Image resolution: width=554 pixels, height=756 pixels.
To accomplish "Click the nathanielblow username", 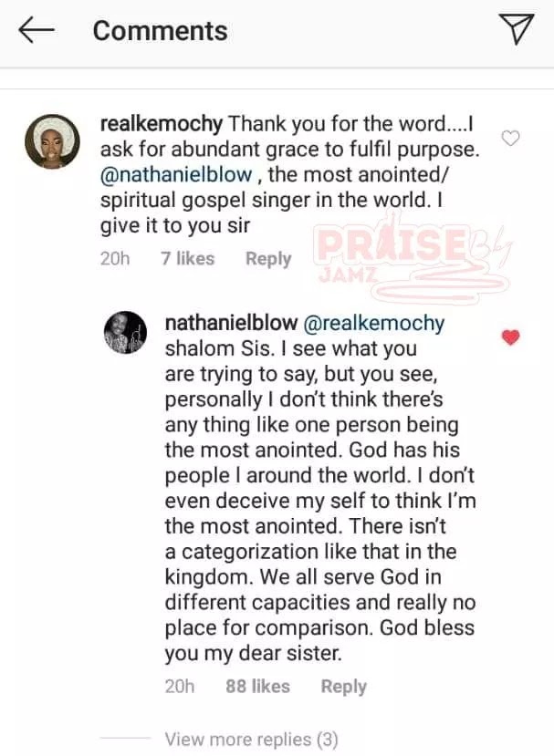I will point(225,323).
